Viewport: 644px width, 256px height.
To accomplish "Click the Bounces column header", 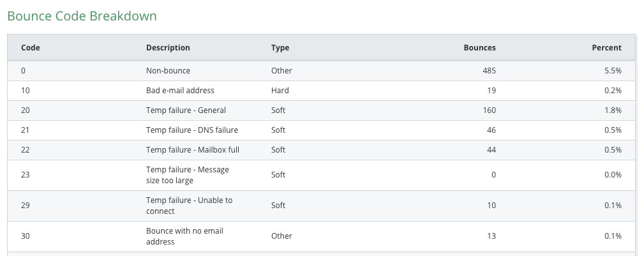I will coord(479,48).
